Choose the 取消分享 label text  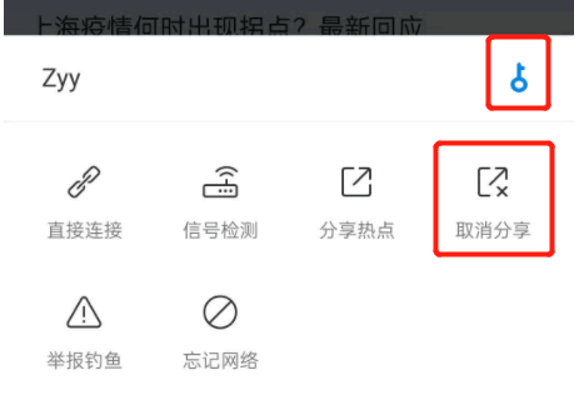click(493, 230)
